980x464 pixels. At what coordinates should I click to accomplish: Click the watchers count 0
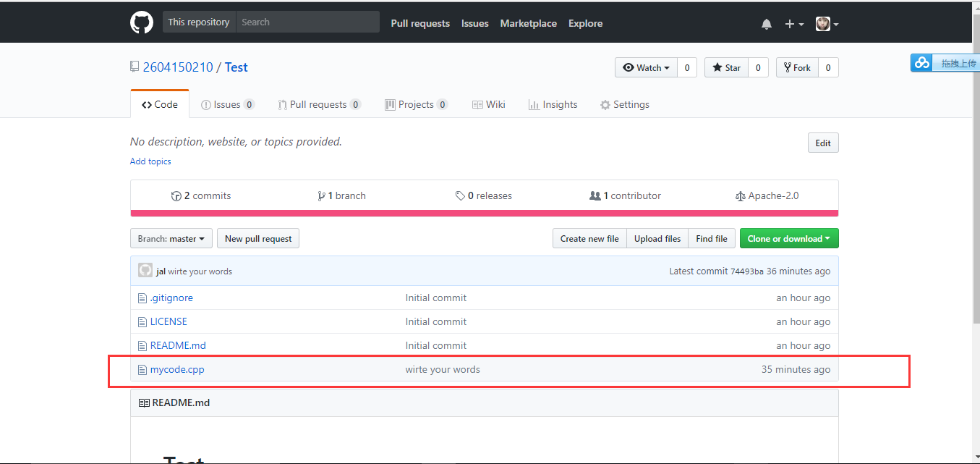687,67
